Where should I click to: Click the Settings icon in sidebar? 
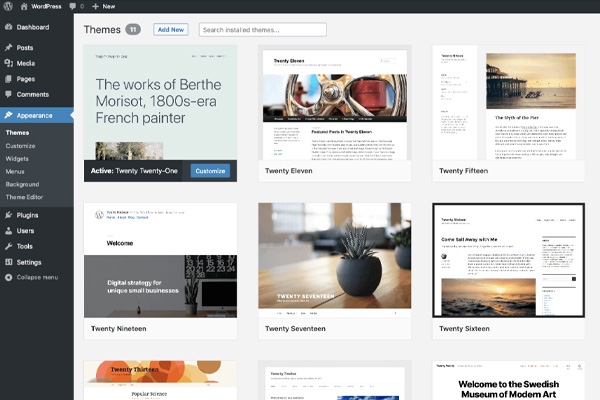8,262
